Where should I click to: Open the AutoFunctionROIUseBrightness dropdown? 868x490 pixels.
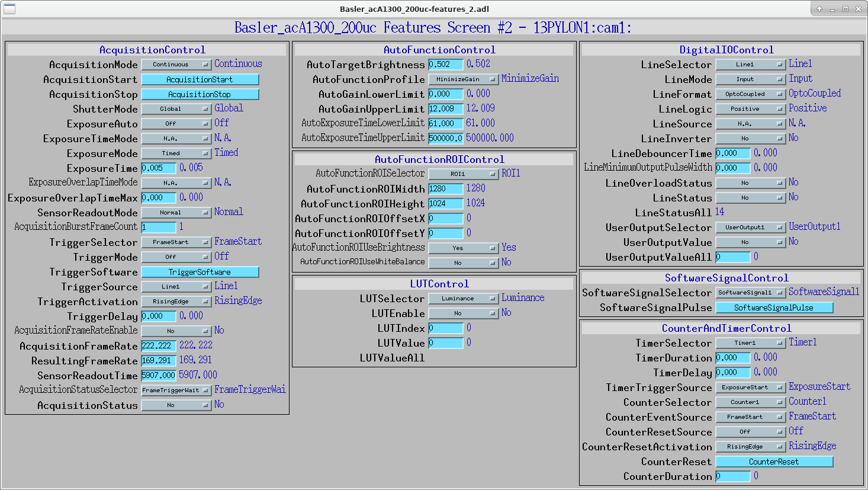tap(464, 248)
